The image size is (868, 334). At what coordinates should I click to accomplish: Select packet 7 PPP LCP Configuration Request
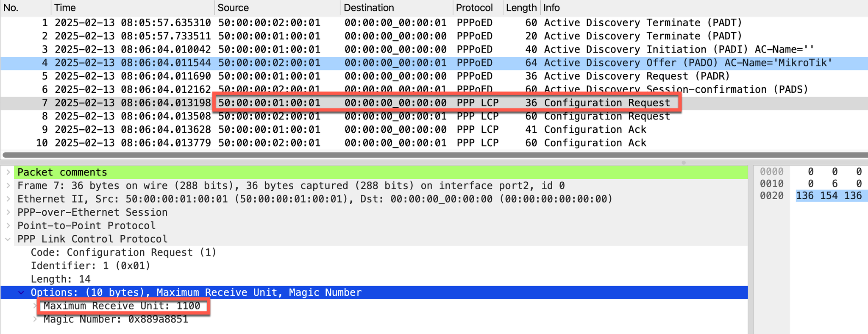434,103
